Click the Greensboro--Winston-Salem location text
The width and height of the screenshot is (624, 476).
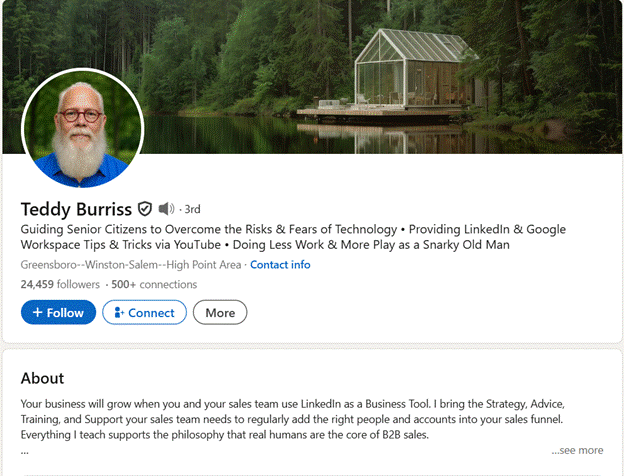point(131,265)
